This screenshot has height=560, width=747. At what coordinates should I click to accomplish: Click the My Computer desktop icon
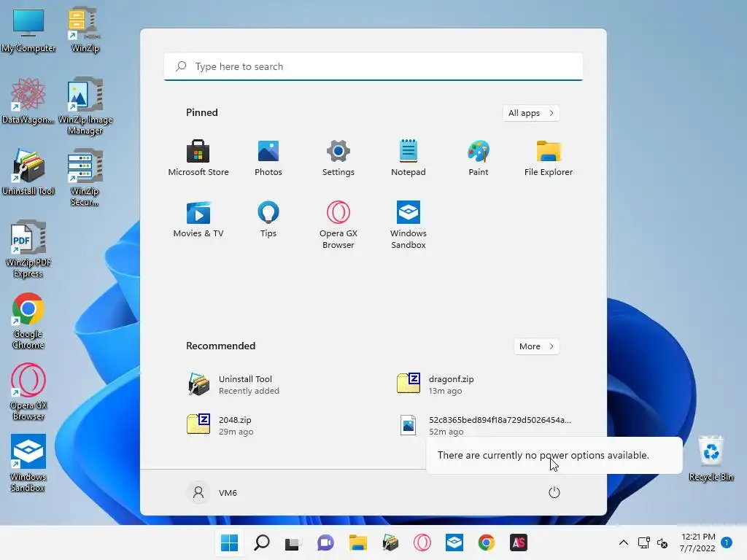(28, 31)
